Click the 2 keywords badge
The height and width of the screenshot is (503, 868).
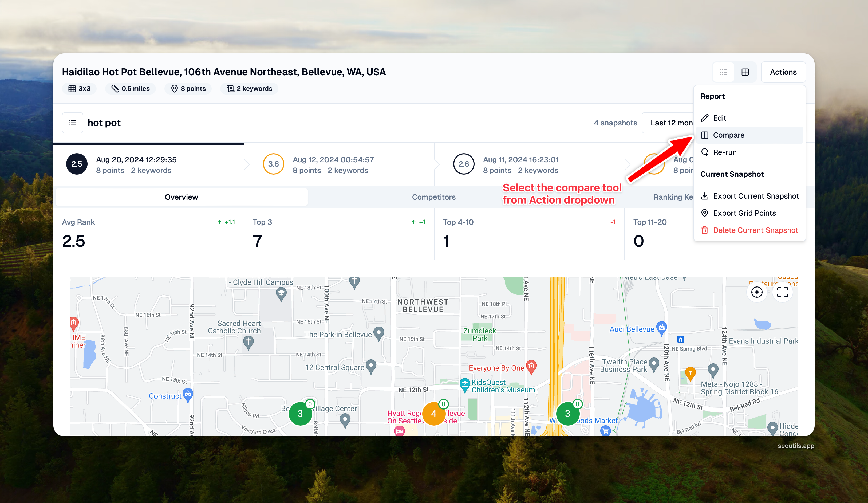(249, 89)
